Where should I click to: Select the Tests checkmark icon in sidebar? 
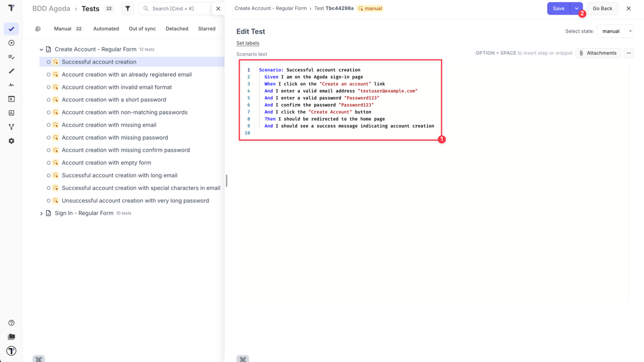pyautogui.click(x=11, y=29)
